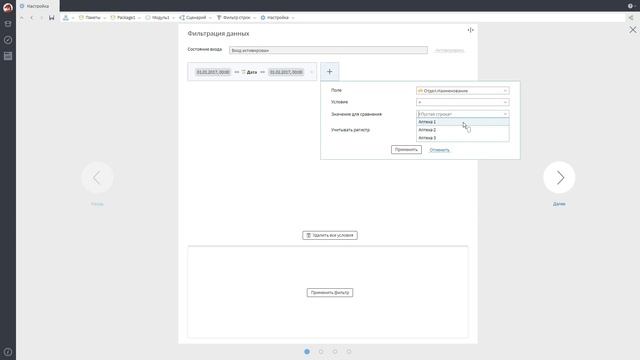Viewport: 640px width, 360px height.
Task: Expand dropdown arrow after Настройка breadcrumb
Action: (x=293, y=18)
